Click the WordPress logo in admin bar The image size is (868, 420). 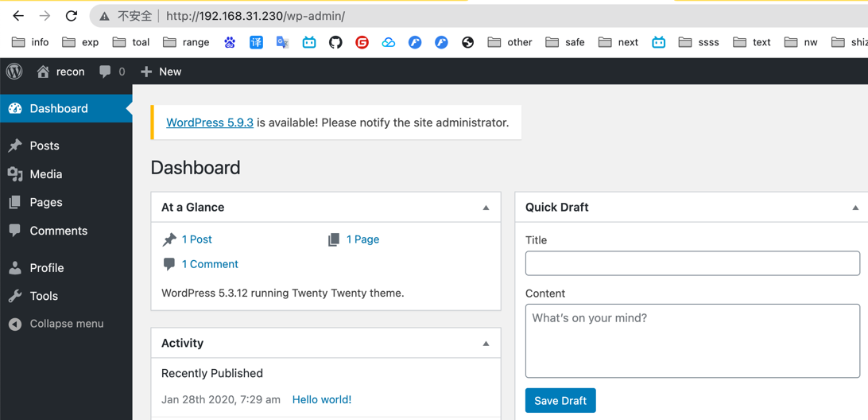click(14, 72)
